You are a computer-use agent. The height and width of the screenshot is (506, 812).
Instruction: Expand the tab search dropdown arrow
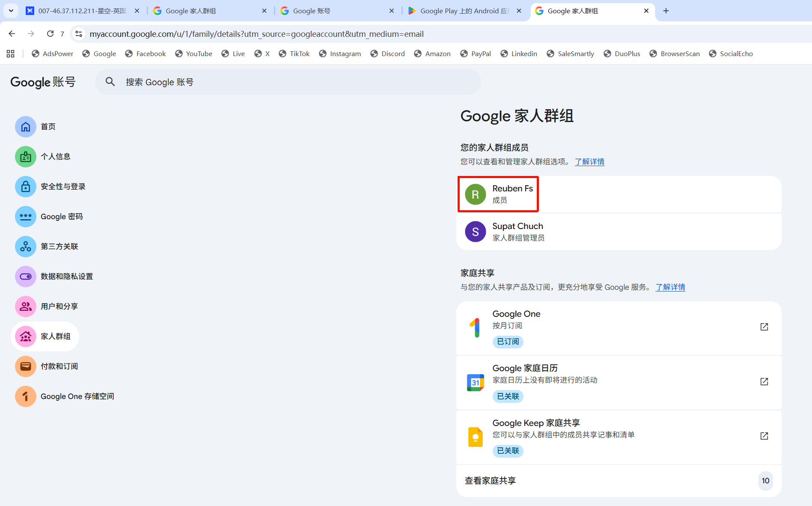(11, 11)
